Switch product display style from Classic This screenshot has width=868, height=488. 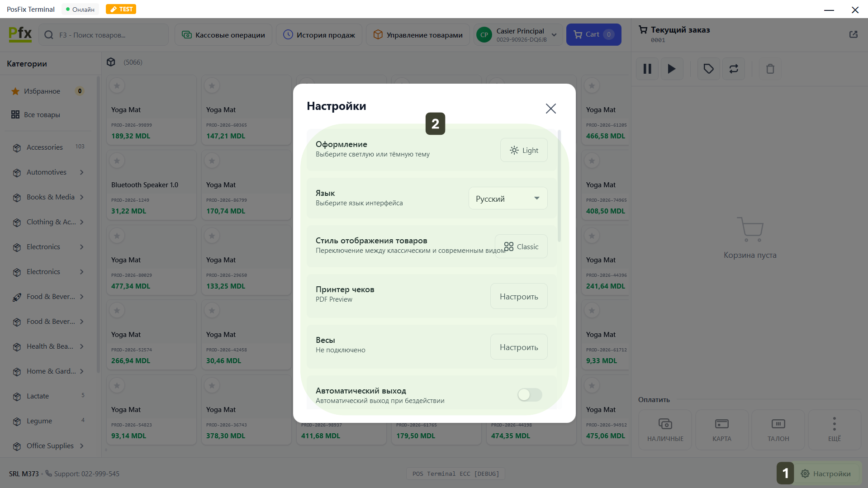(521, 246)
